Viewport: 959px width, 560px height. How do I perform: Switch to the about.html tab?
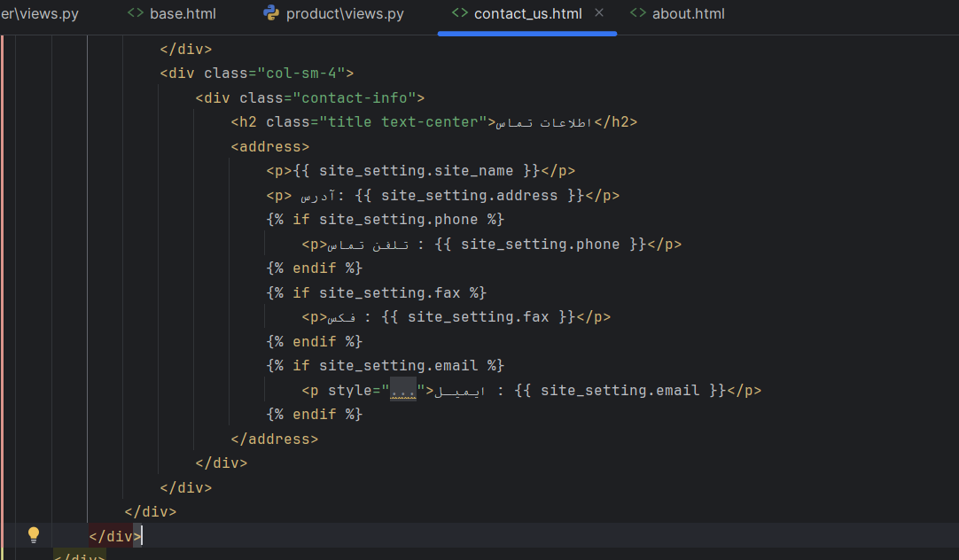coord(688,13)
